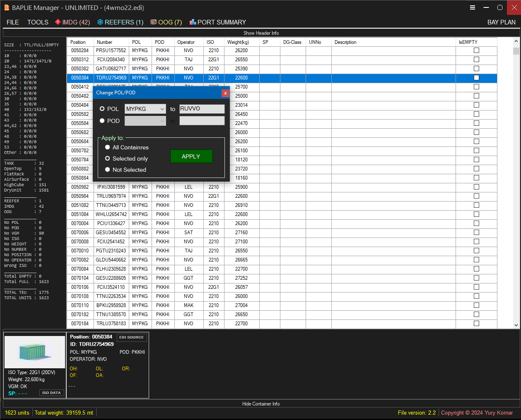Click the BAPLIE Manager application icon
521x420 pixels.
point(7,7)
